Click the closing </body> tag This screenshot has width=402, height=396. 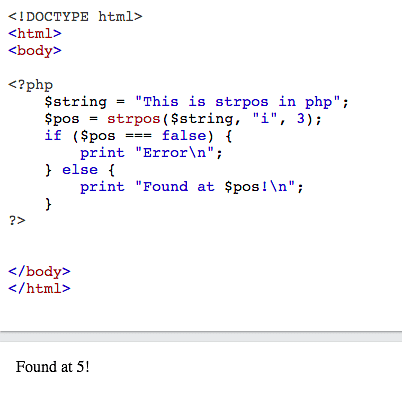39,271
